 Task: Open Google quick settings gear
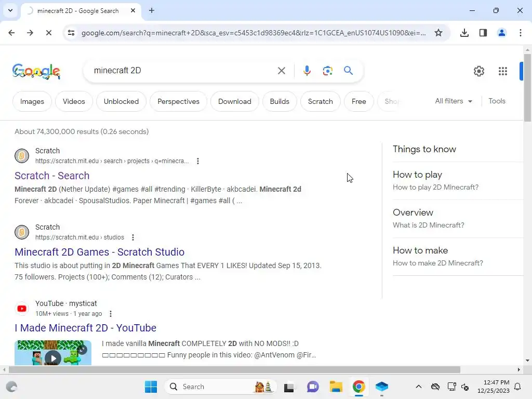(478, 71)
